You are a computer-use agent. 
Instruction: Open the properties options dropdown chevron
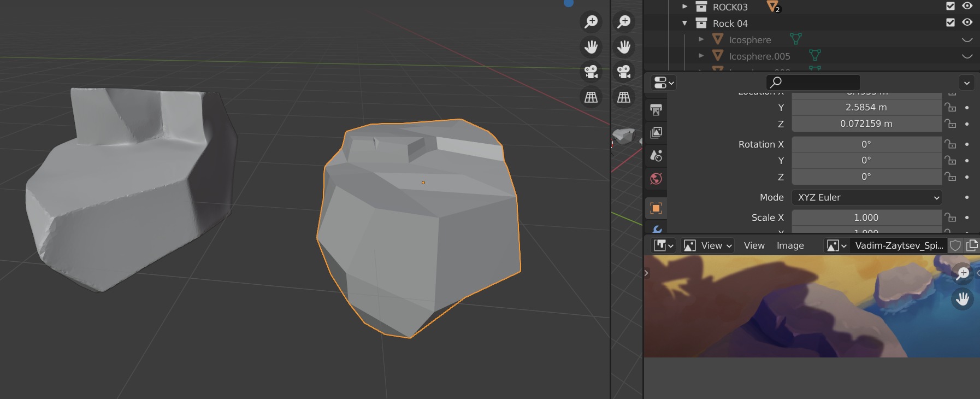(x=967, y=83)
